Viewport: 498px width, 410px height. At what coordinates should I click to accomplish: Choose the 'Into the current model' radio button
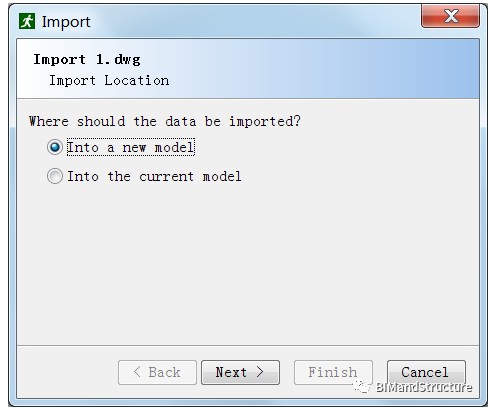[55, 176]
